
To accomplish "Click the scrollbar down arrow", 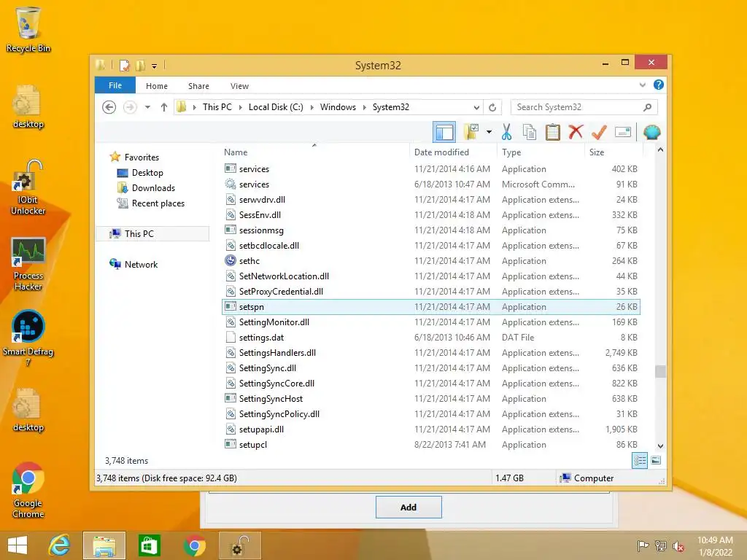I will pos(660,446).
